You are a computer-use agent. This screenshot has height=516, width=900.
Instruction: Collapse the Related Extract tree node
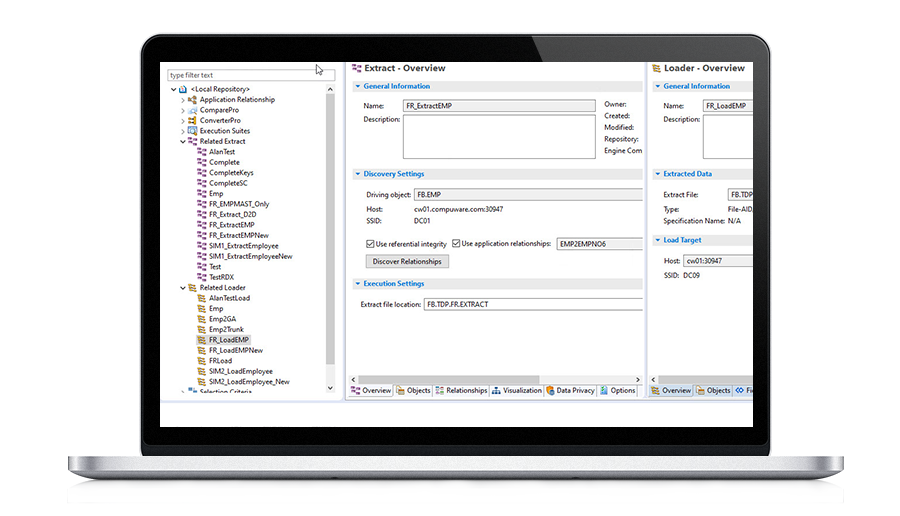(x=182, y=142)
